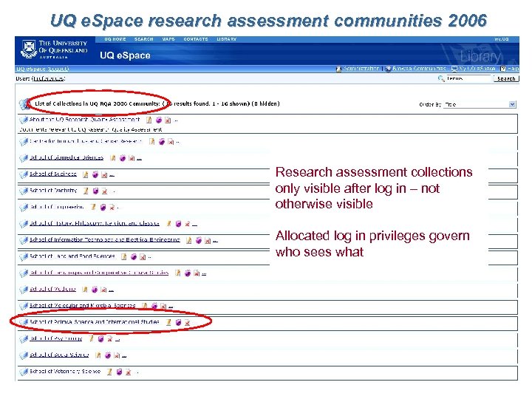
Task: Focus the search terms input field
Action: (468, 79)
